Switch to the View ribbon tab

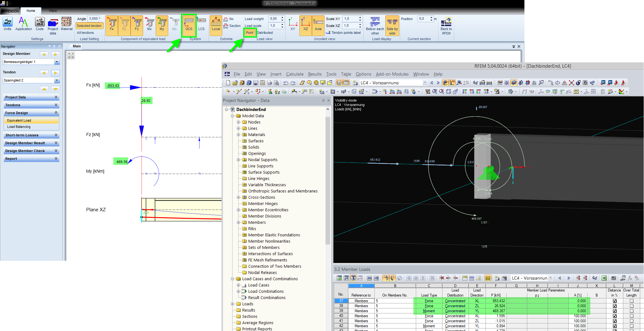pos(52,10)
